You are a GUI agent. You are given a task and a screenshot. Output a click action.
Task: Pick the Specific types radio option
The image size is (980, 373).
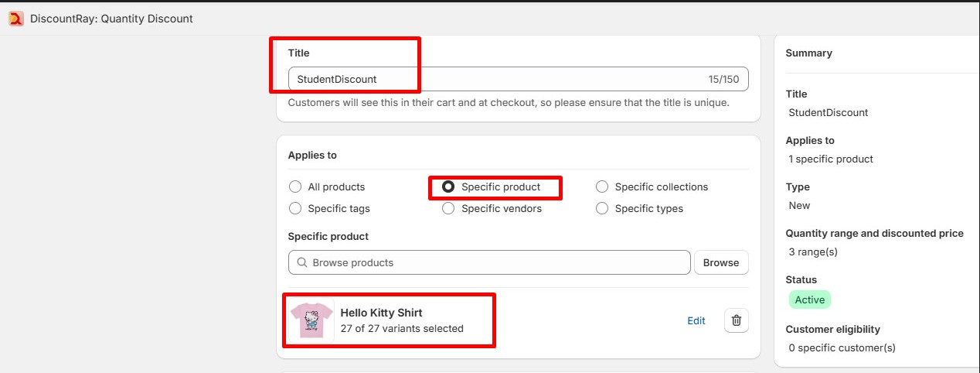click(x=602, y=208)
